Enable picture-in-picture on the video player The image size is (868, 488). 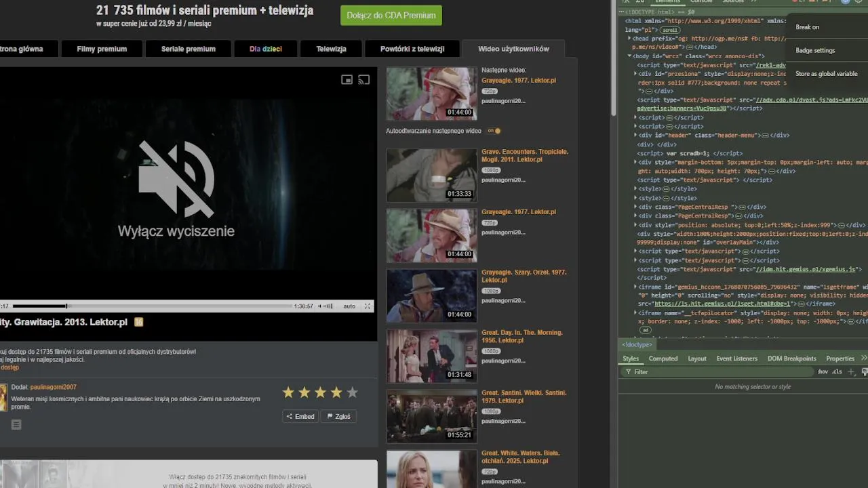347,80
